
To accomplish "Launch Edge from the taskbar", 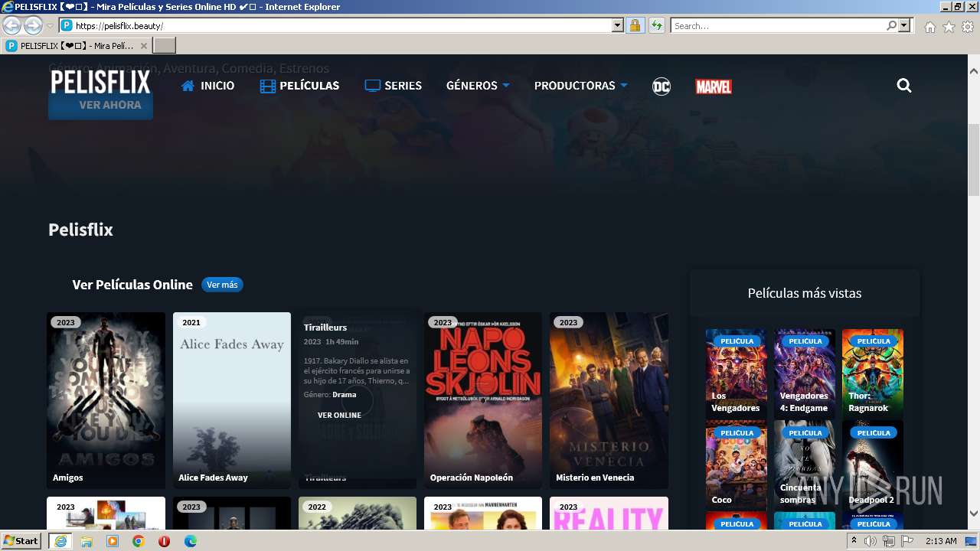I will pos(191,541).
